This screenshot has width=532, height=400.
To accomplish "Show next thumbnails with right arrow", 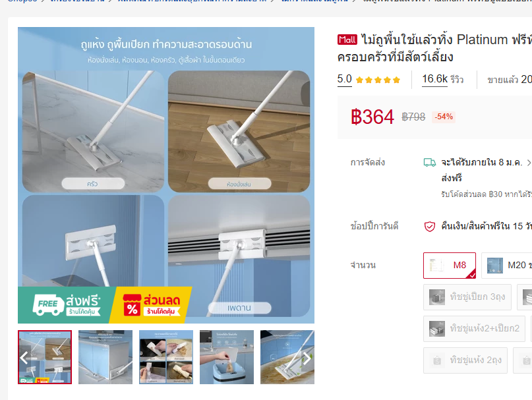I will [x=307, y=358].
